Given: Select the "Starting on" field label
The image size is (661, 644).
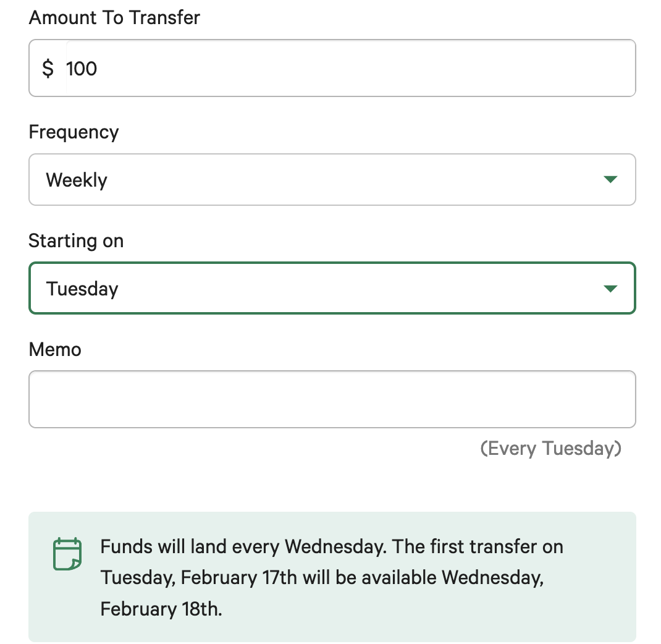Looking at the screenshot, I should [76, 241].
